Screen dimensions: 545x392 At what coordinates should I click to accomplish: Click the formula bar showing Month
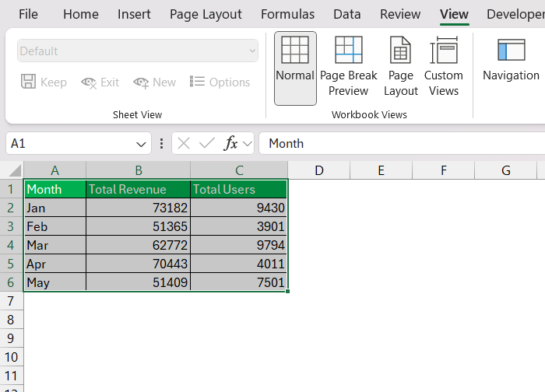[x=403, y=143]
